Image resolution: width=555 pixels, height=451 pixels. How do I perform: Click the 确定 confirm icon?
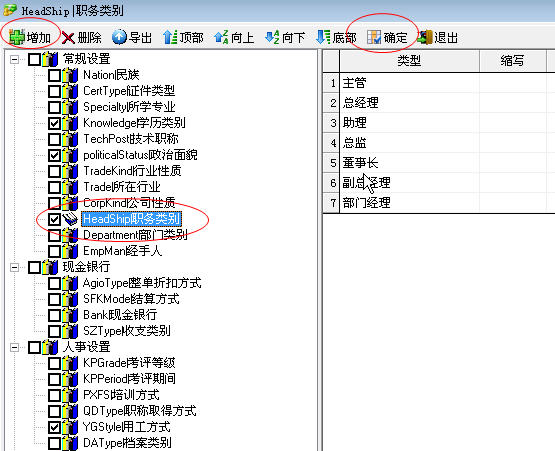[x=374, y=37]
